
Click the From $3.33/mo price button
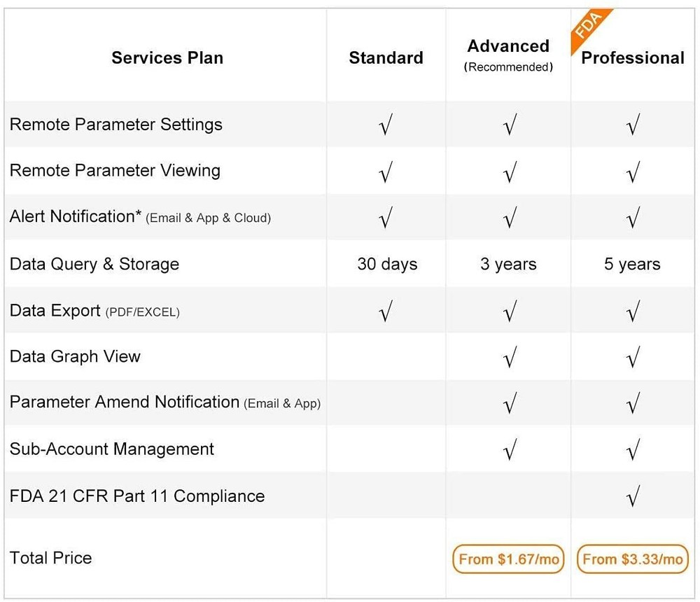click(x=633, y=559)
